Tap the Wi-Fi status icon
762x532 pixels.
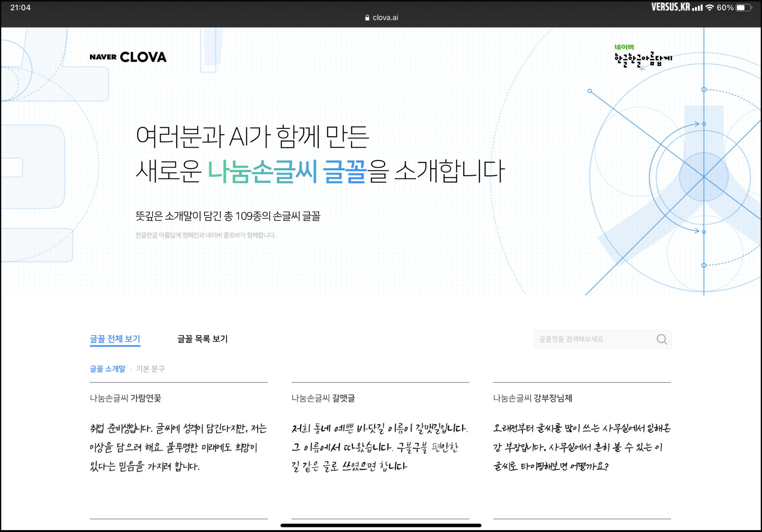pos(709,8)
